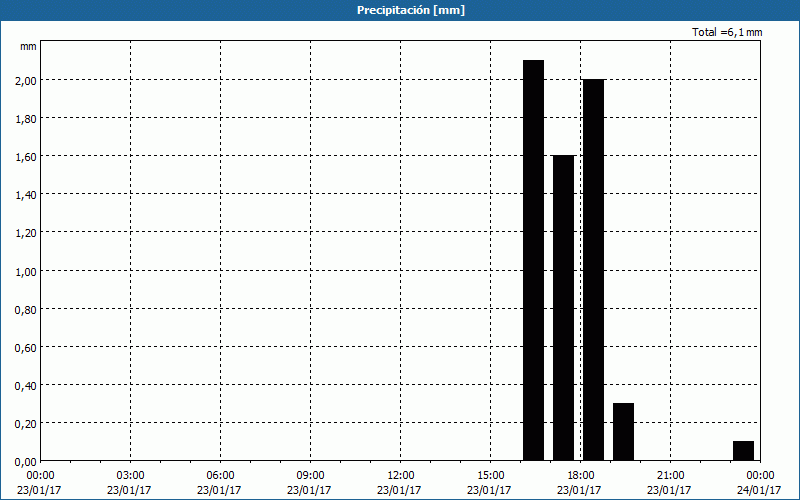
Task: Click the 'Precipitación [mm]' chart title
Action: (411, 10)
